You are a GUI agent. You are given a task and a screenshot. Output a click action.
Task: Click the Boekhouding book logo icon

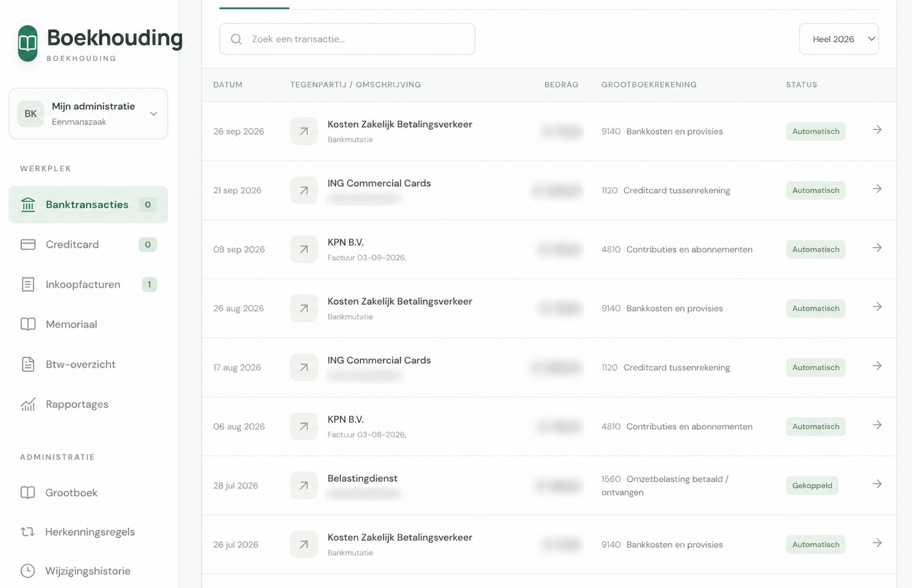(x=28, y=43)
